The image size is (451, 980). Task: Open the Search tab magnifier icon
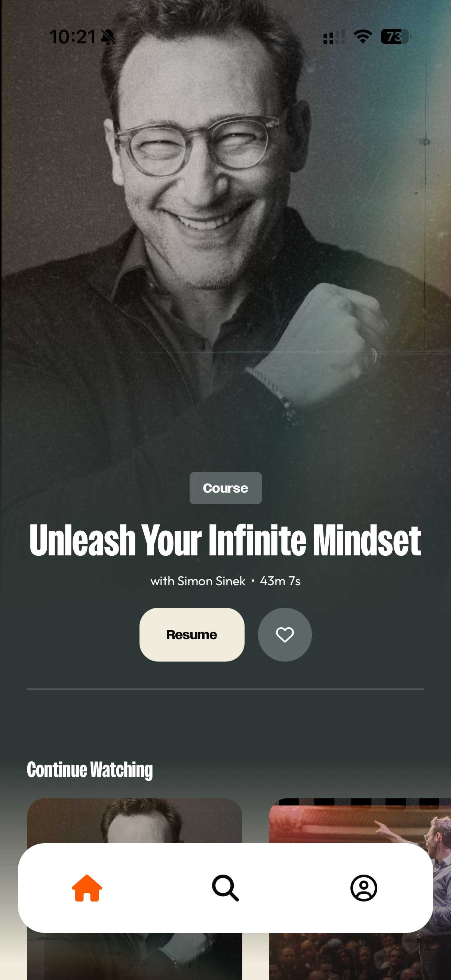tap(225, 888)
